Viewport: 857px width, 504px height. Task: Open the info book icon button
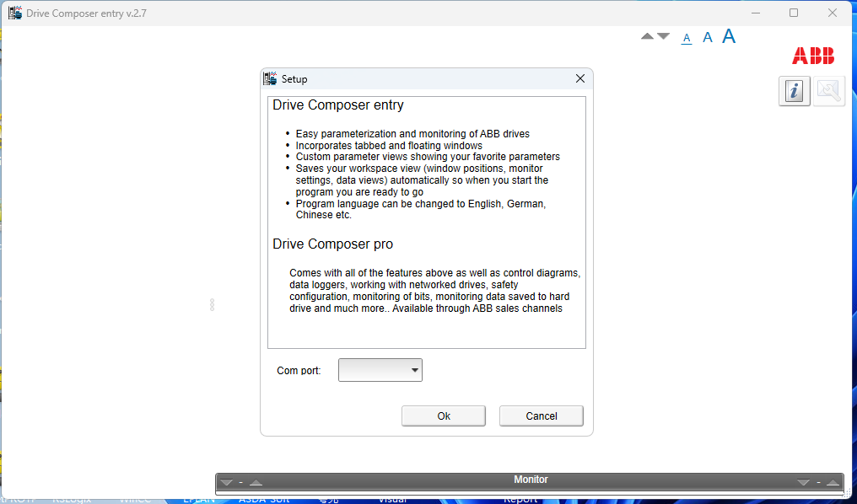pyautogui.click(x=794, y=91)
